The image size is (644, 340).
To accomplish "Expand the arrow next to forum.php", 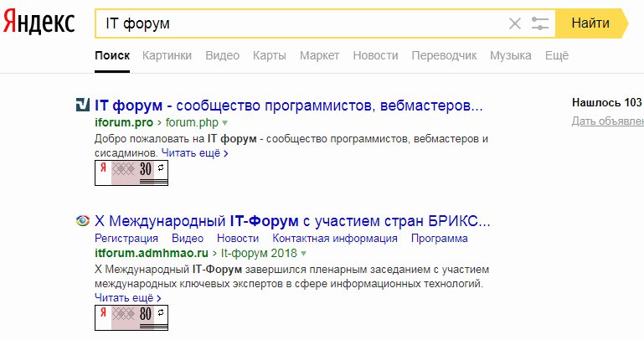I will pos(224,123).
